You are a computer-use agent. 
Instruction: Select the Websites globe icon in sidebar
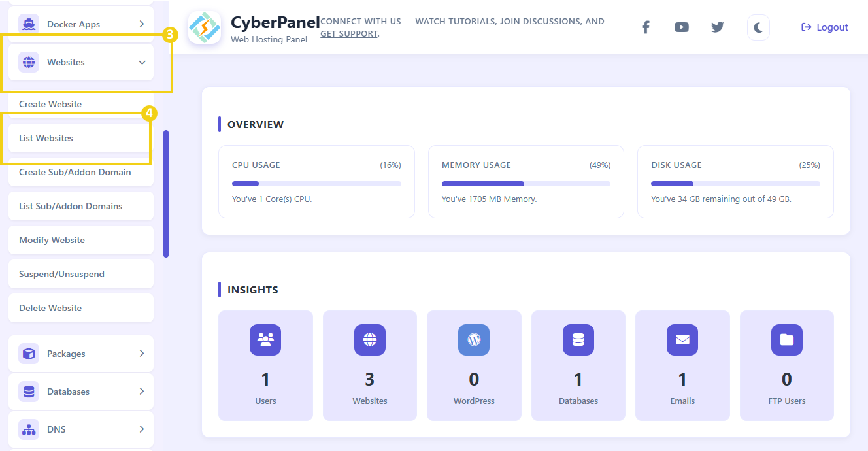click(x=28, y=61)
